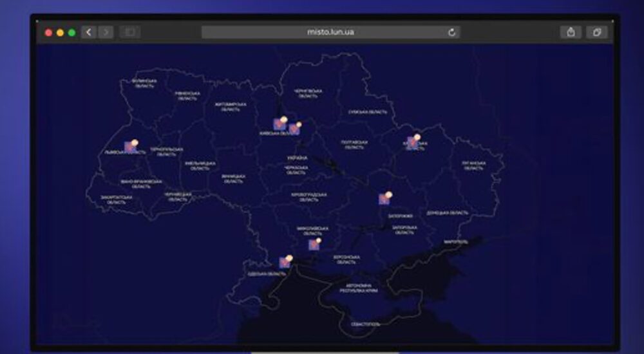Viewport: 644px width, 354px height.
Task: Click the Luhansk oblast region label
Action: (x=474, y=165)
